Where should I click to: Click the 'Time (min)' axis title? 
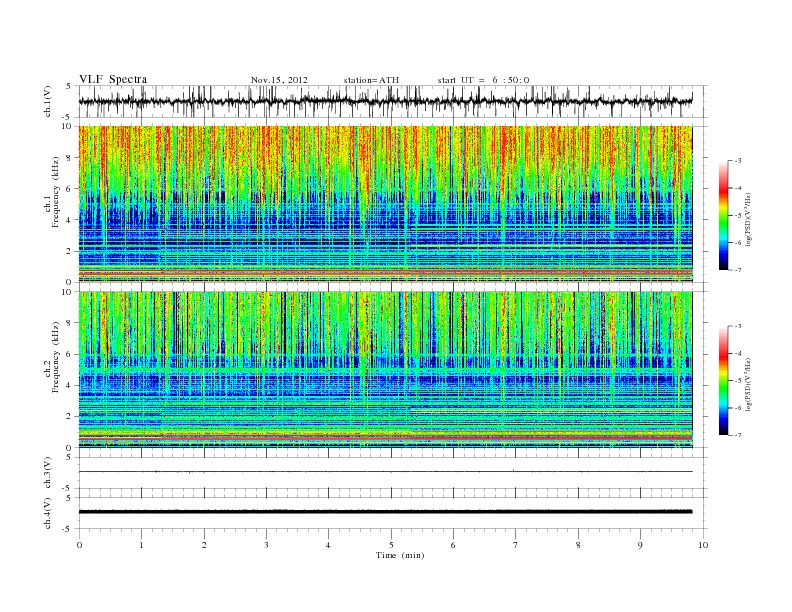pyautogui.click(x=400, y=555)
